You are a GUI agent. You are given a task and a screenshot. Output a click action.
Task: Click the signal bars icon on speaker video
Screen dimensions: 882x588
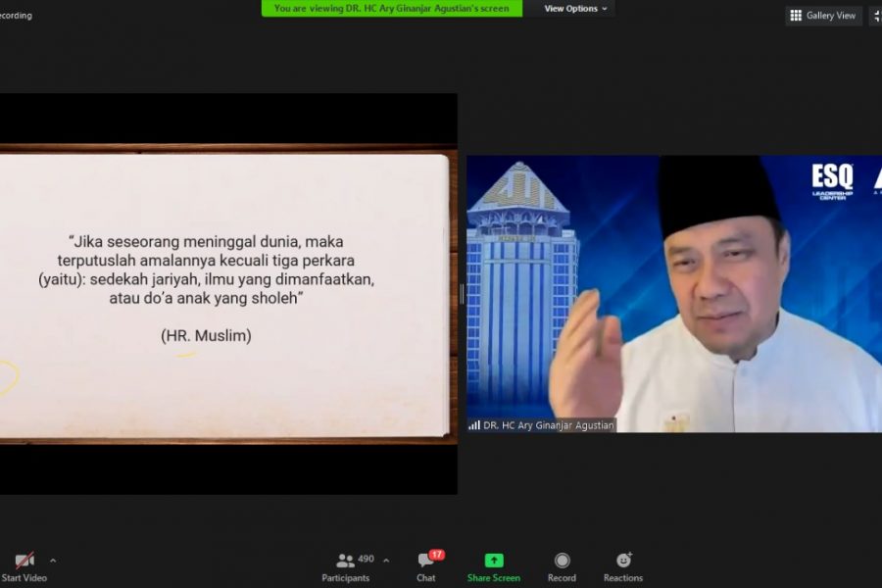coord(474,425)
